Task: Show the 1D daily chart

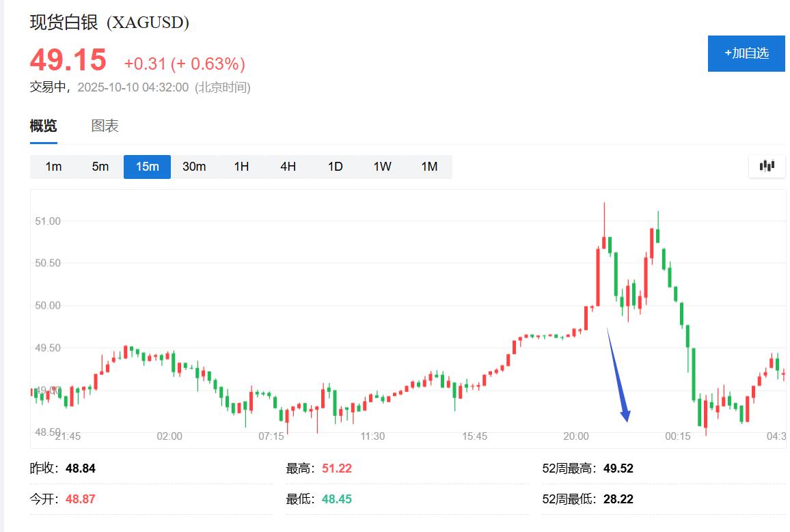Action: click(335, 167)
